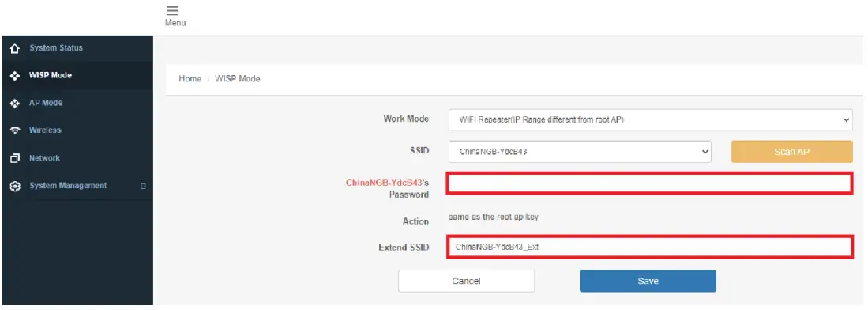
Task: Click the WISP Mode sidebar icon
Action: point(15,76)
